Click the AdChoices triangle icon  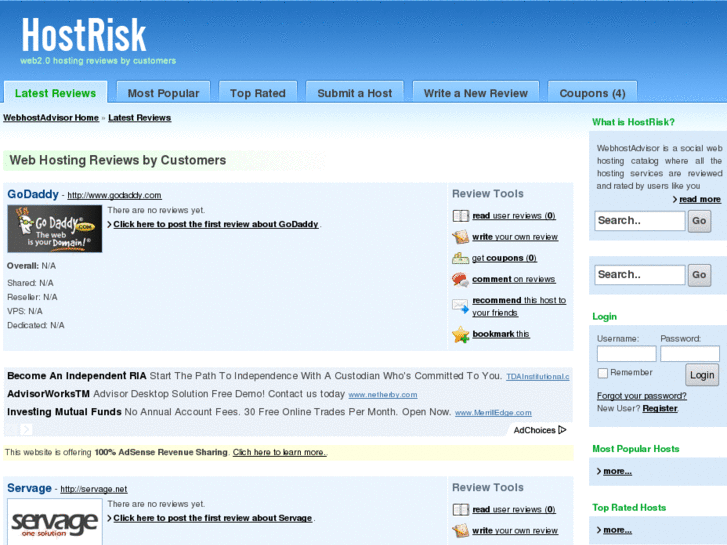(562, 430)
